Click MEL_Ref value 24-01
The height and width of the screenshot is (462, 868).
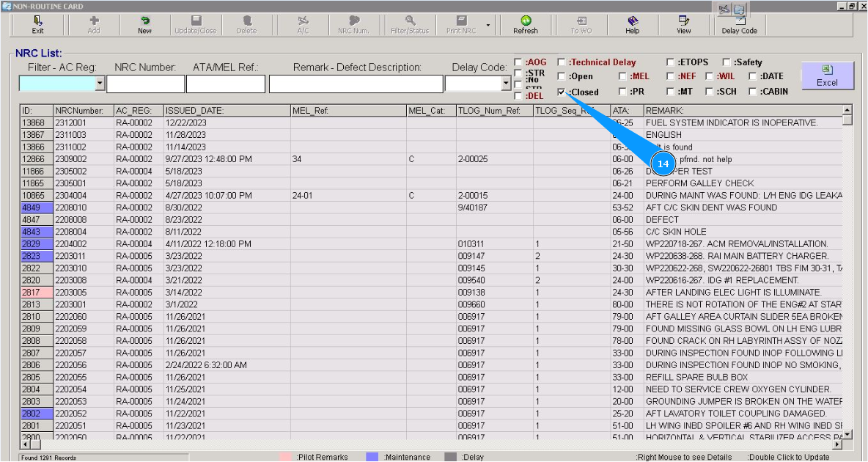302,196
